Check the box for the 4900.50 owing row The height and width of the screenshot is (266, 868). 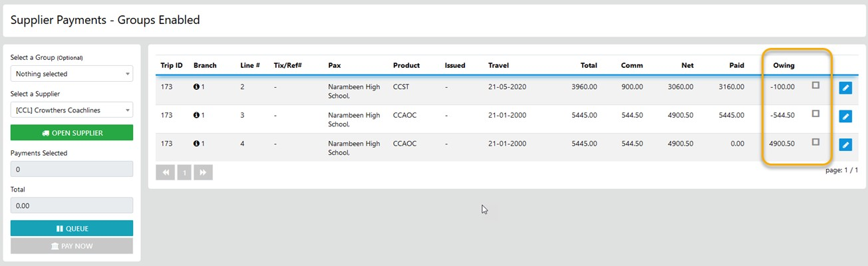(815, 142)
